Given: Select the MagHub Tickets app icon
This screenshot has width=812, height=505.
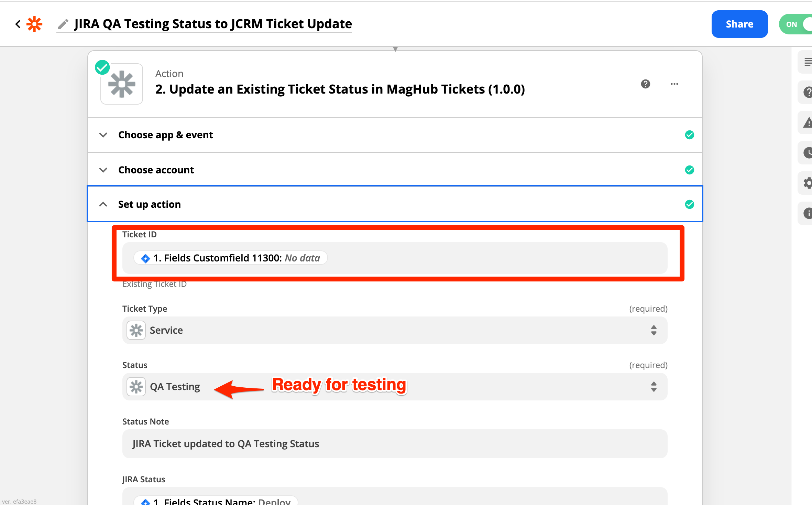Looking at the screenshot, I should point(122,84).
